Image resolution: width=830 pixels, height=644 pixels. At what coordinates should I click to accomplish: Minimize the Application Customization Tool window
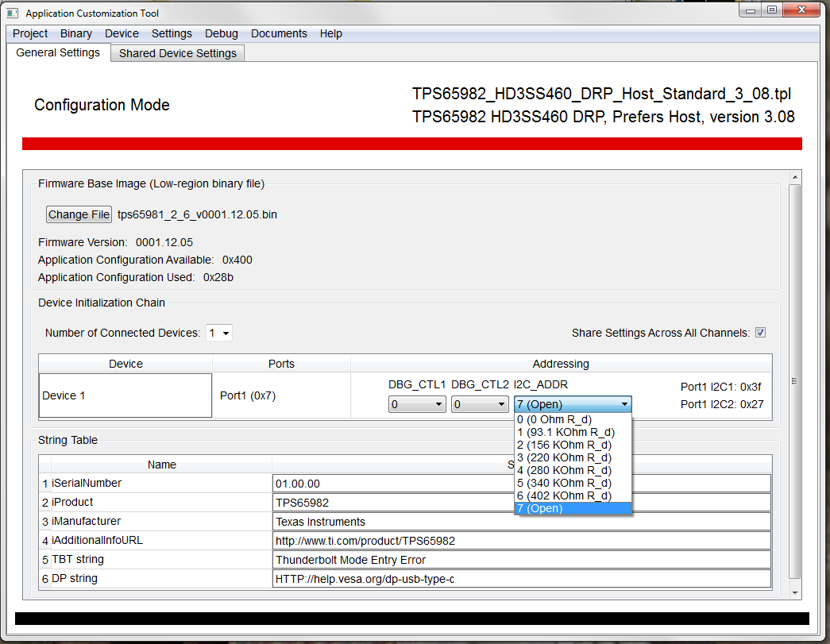pyautogui.click(x=750, y=10)
